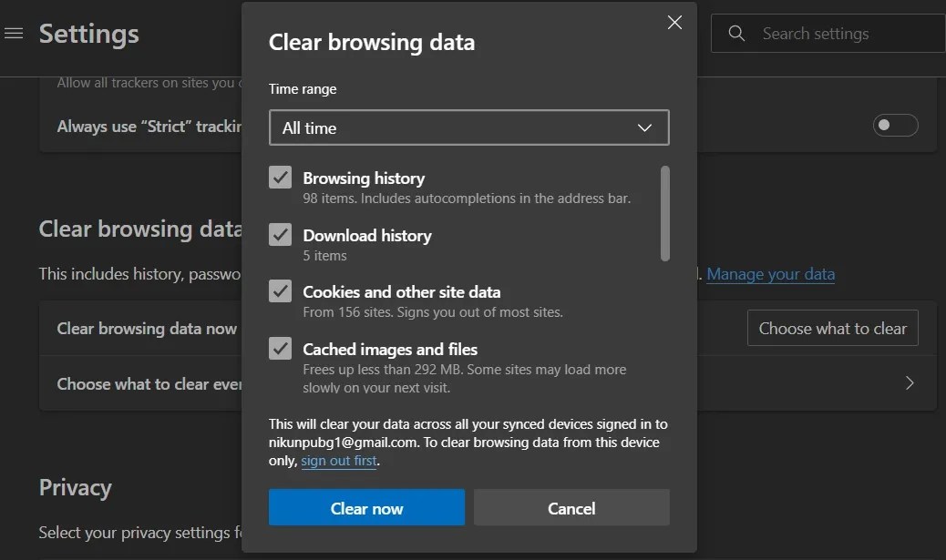Click the dialog scrollbar
The image size is (946, 560).
tap(665, 209)
